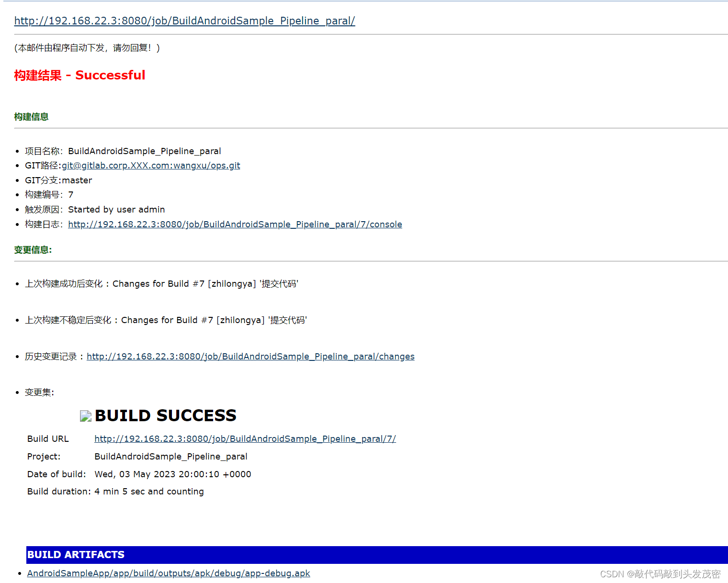Click the '构建信息' section heading
Screen dimensions: 728x583
coord(31,117)
